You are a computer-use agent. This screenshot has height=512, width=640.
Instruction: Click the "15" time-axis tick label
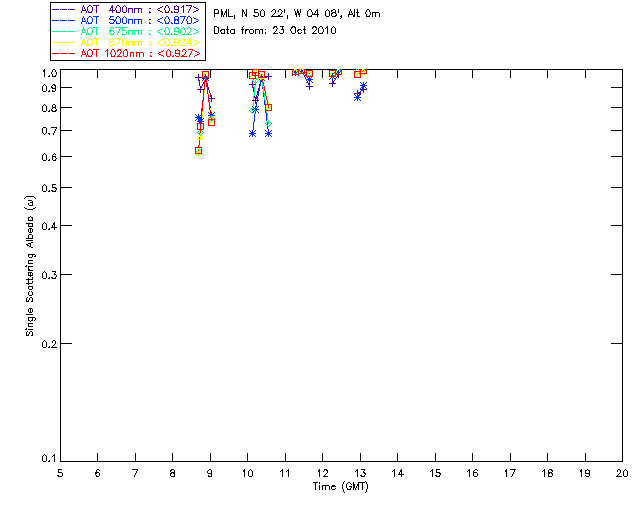click(435, 473)
